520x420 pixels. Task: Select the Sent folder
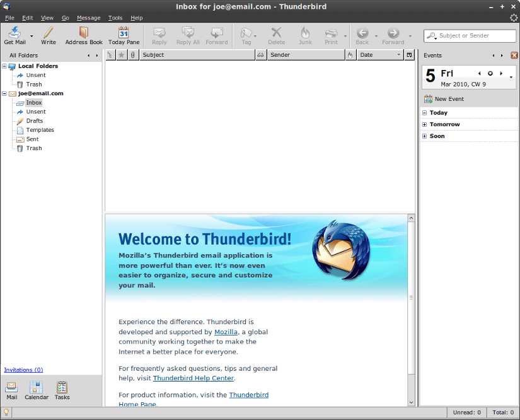[32, 139]
